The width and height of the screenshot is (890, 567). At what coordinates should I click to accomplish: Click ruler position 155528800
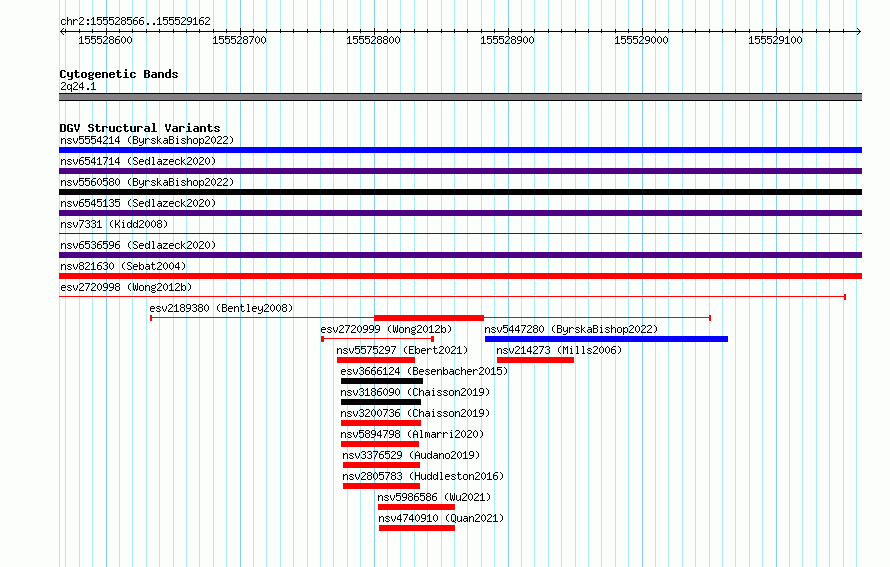click(x=373, y=40)
